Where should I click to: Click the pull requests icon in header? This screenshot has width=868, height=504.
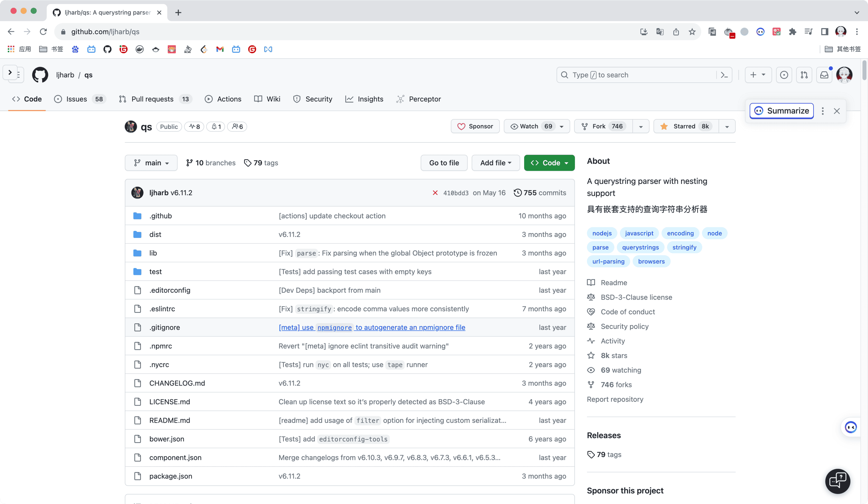(804, 75)
